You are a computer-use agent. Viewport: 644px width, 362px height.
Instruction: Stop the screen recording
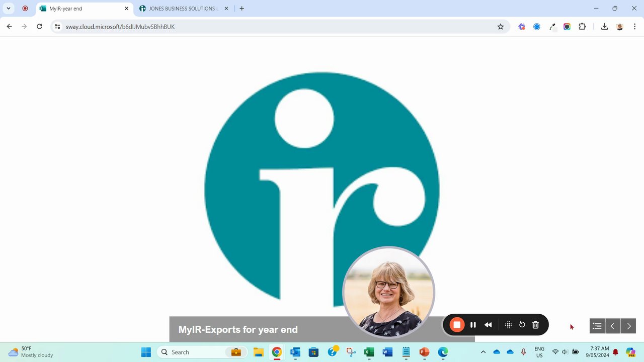[x=457, y=325]
